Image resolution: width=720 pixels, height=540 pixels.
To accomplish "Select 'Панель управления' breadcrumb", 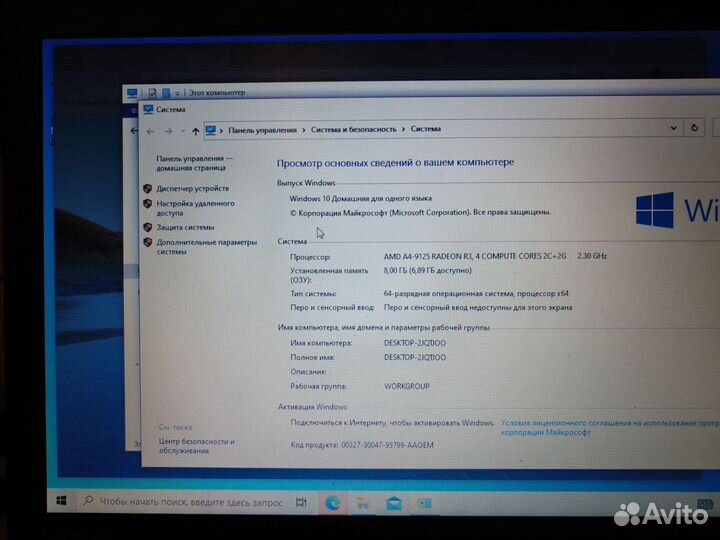I will tap(263, 130).
